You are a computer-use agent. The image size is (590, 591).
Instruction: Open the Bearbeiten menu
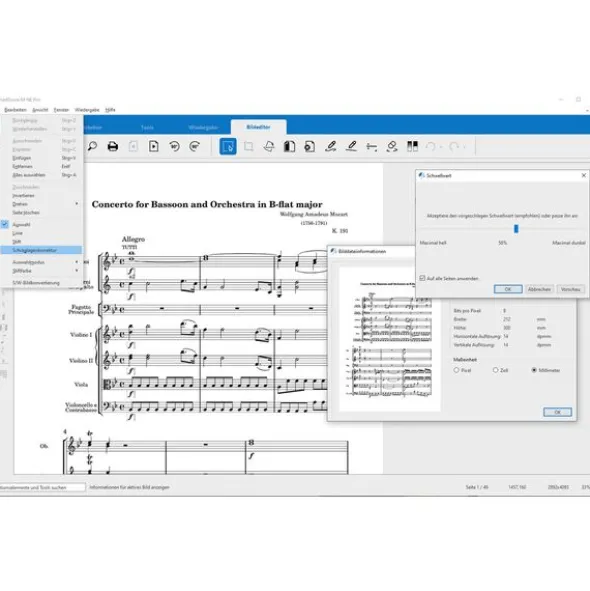(15, 110)
